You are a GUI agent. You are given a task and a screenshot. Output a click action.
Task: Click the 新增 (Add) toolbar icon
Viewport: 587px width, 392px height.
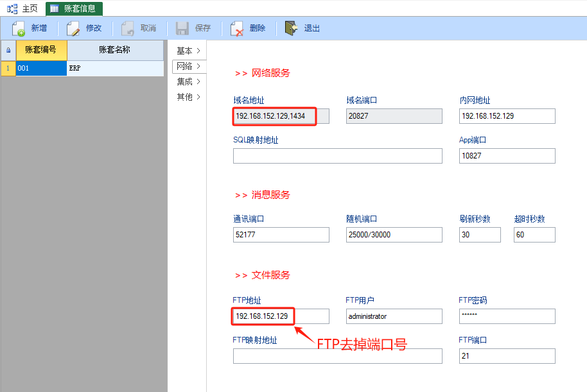[19, 28]
